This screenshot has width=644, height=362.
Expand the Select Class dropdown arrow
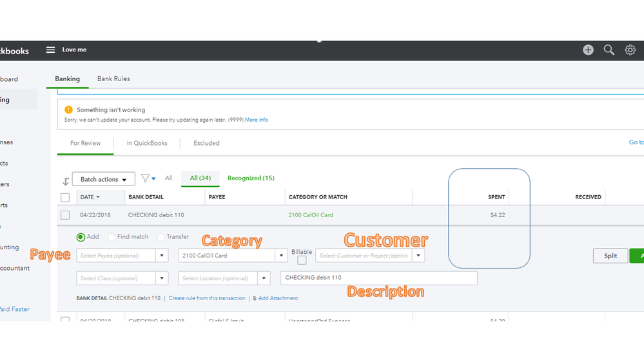point(162,278)
